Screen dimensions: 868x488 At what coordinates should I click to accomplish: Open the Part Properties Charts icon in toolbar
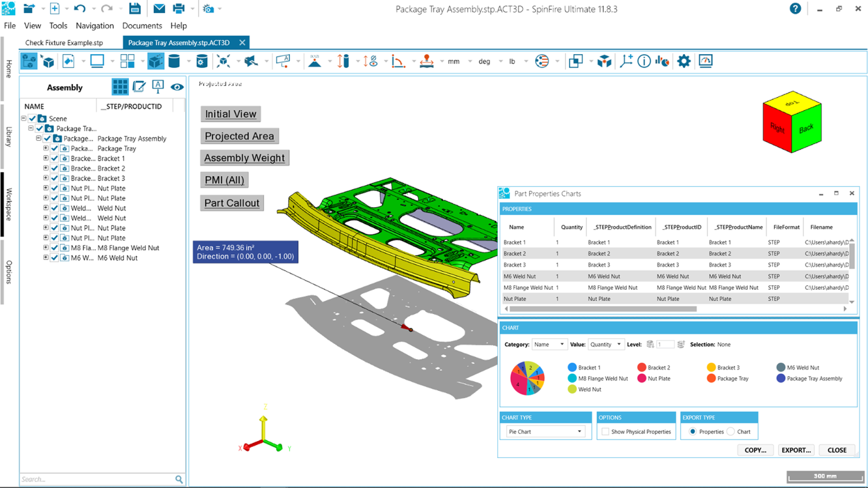[x=662, y=61]
